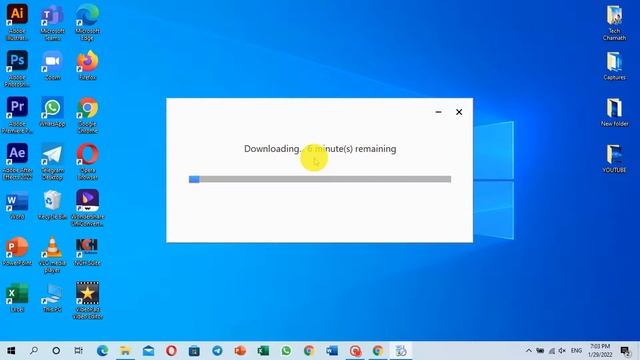Click WhatsApp desktop shortcut
This screenshot has height=360, width=640.
52,111
